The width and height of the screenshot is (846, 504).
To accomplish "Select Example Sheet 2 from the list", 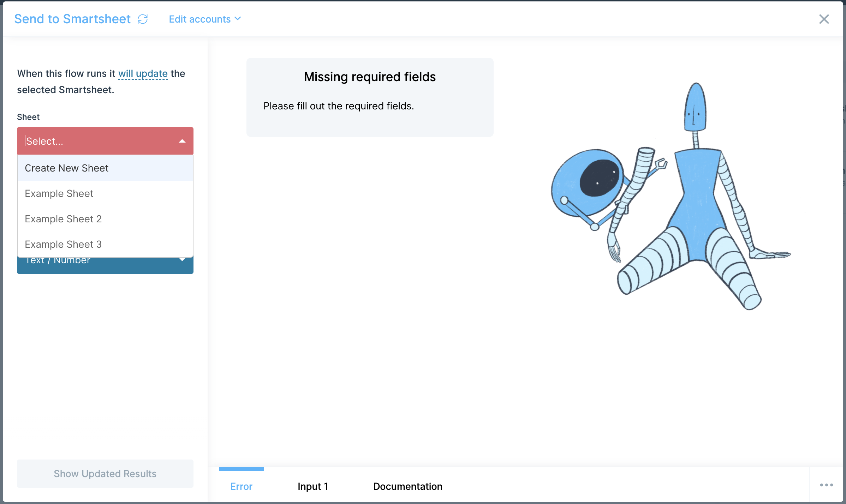I will [x=105, y=219].
